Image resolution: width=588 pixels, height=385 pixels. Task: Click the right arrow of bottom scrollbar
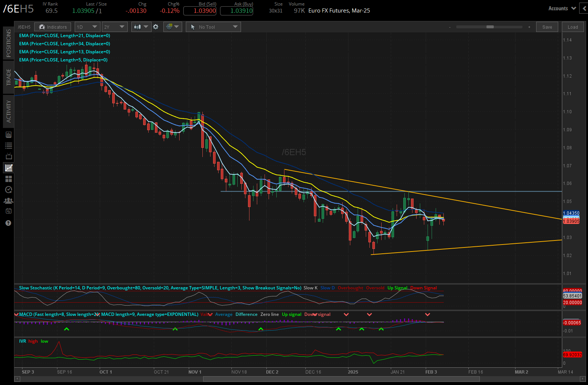click(583, 378)
